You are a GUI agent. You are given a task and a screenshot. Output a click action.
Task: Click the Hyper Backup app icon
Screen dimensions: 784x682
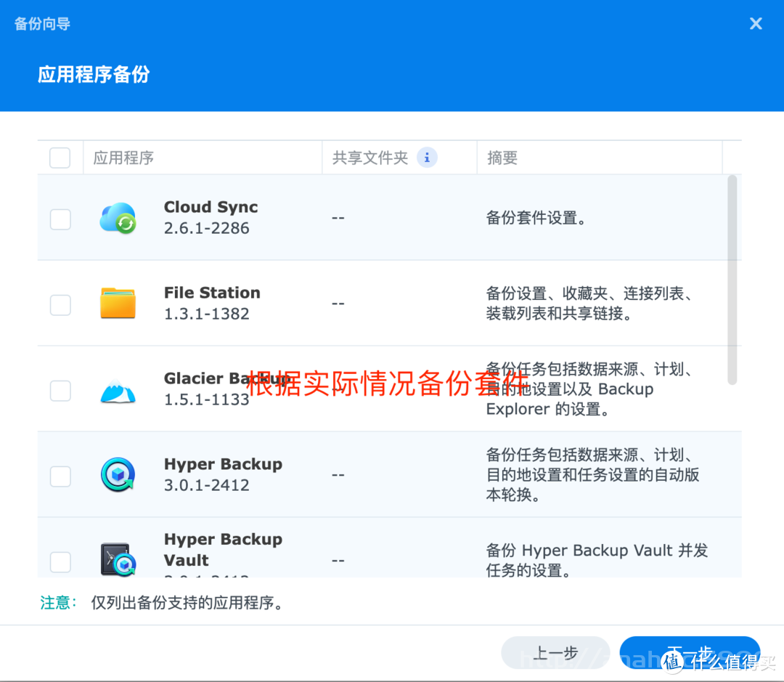[118, 474]
